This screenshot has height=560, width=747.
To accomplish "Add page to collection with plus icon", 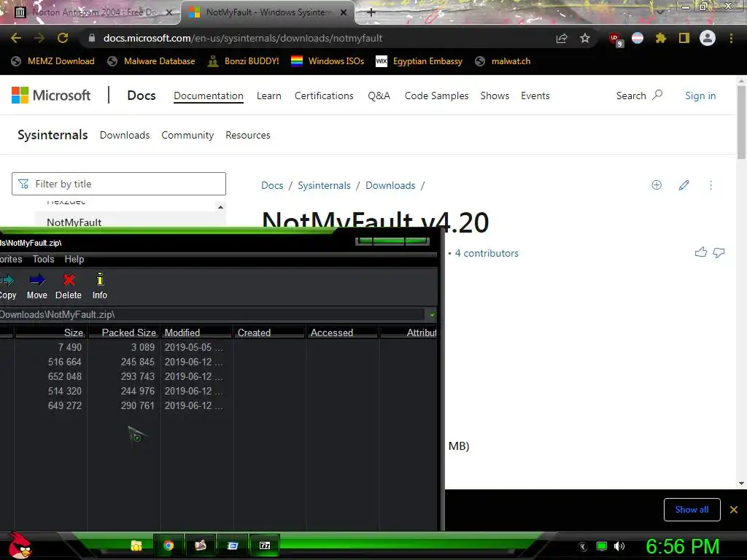I will point(657,185).
